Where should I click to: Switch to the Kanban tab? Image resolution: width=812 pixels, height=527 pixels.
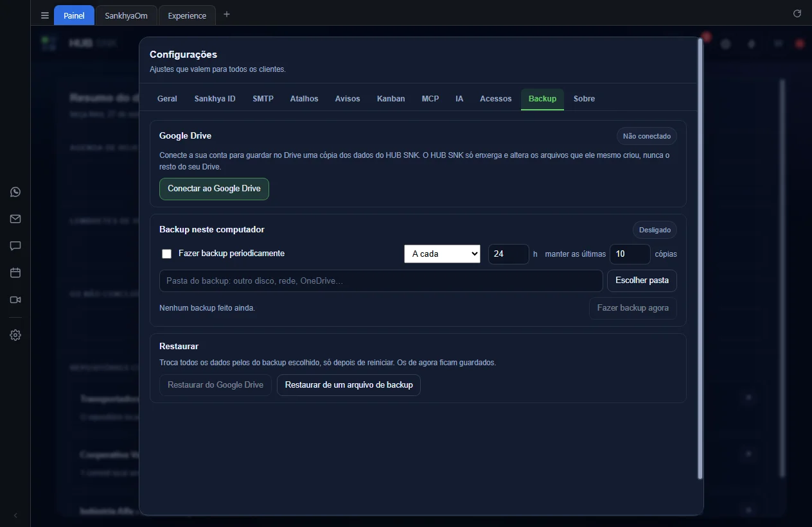391,99
